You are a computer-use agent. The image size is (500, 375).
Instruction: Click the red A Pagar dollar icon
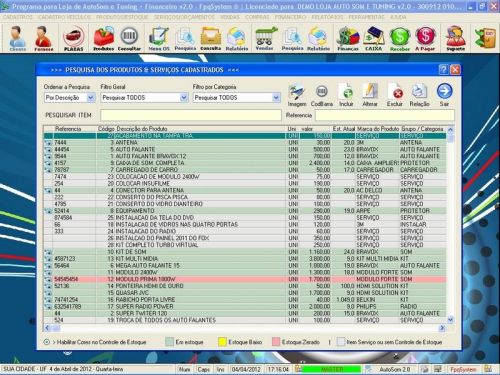(x=425, y=38)
